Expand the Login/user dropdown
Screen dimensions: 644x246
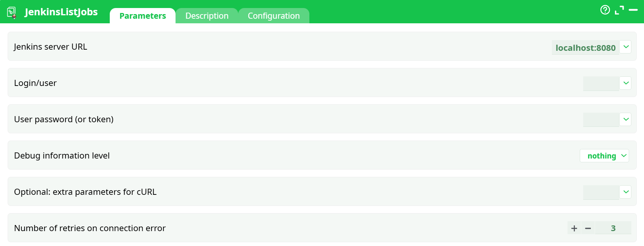pos(626,83)
